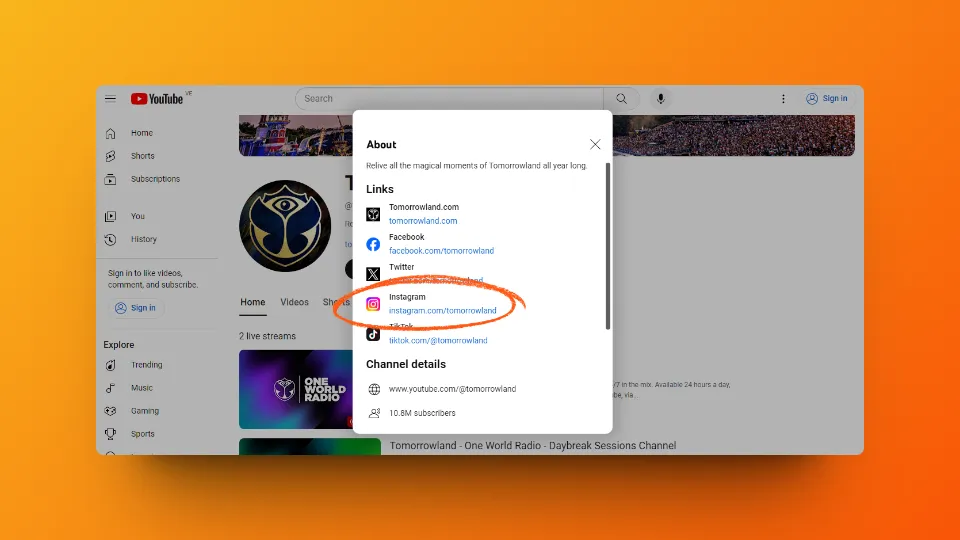Screen dimensions: 960x540
Task: Click the Home sidebar icon
Action: click(x=110, y=133)
